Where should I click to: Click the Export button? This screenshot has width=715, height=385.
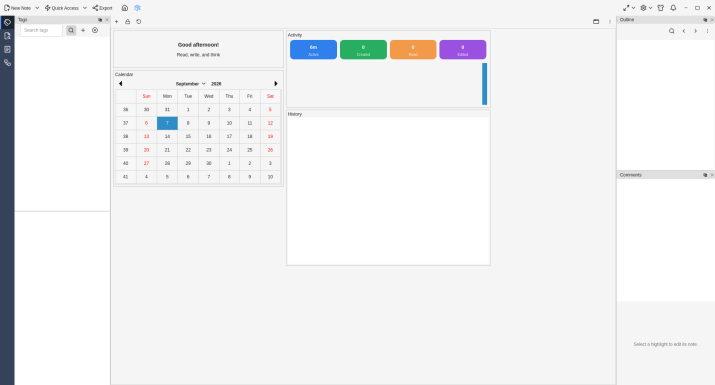[102, 8]
